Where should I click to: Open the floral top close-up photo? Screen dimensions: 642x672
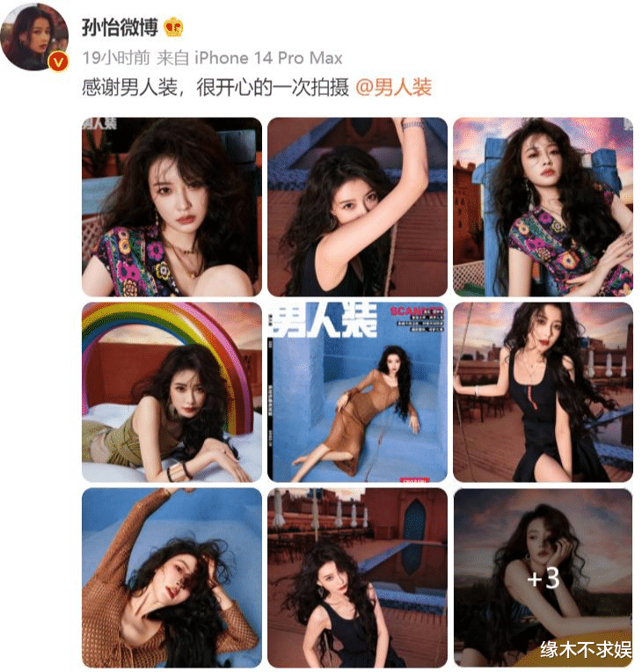pos(171,207)
